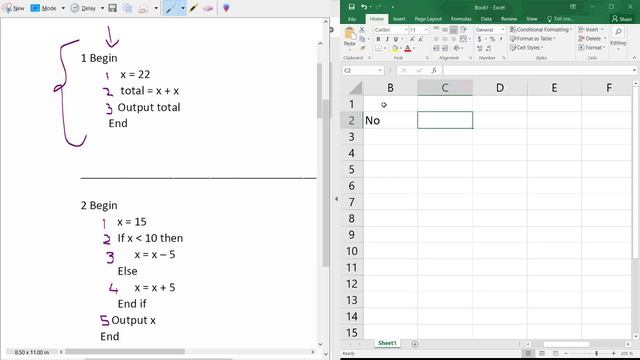Click the Borders icon in Font group
Viewport: 640px width, 360px height.
point(378,49)
